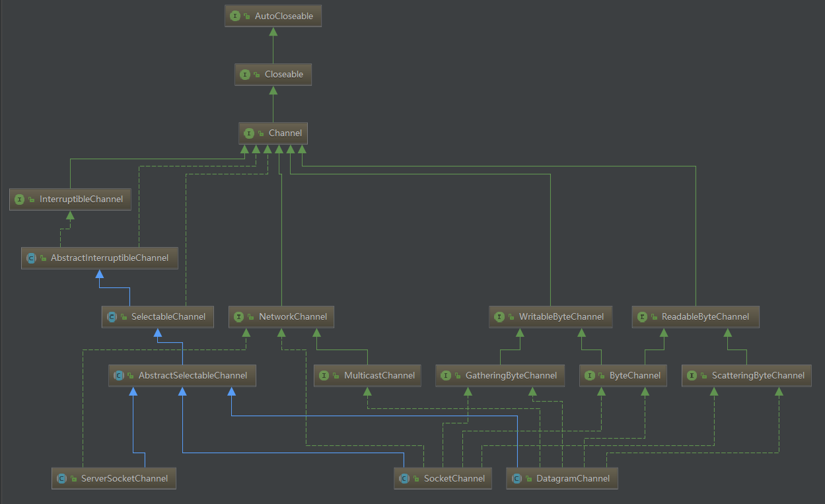The width and height of the screenshot is (825, 504).
Task: Click the interface icon on NetworkChannel node
Action: click(x=239, y=317)
